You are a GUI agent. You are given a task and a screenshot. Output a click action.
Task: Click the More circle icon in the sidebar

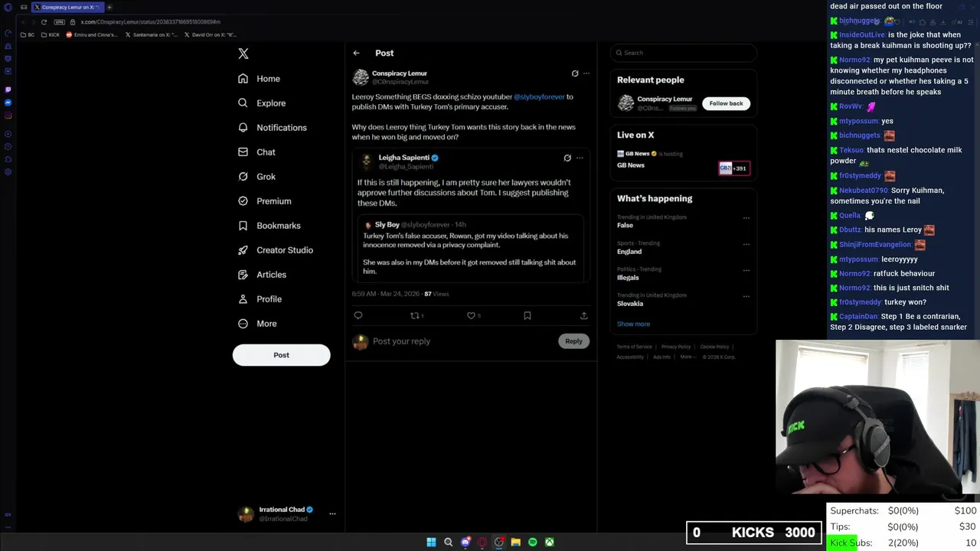(x=243, y=324)
